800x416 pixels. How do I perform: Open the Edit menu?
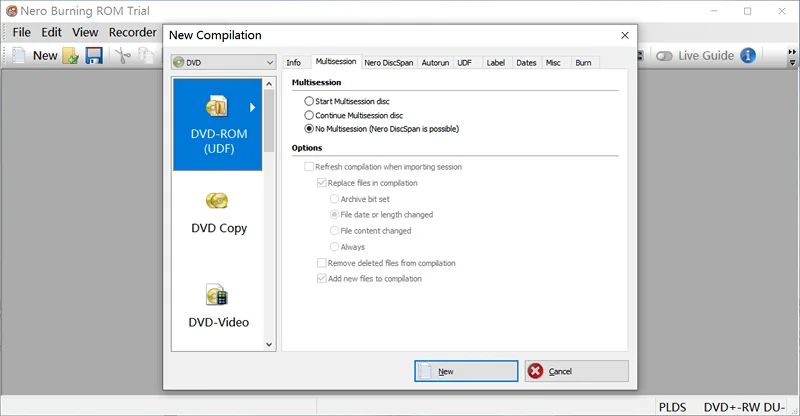[52, 32]
